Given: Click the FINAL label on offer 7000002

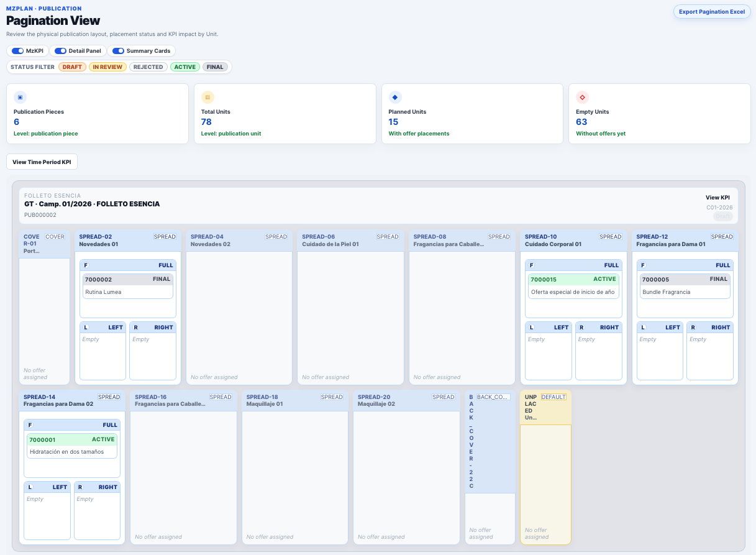Looking at the screenshot, I should pyautogui.click(x=162, y=279).
